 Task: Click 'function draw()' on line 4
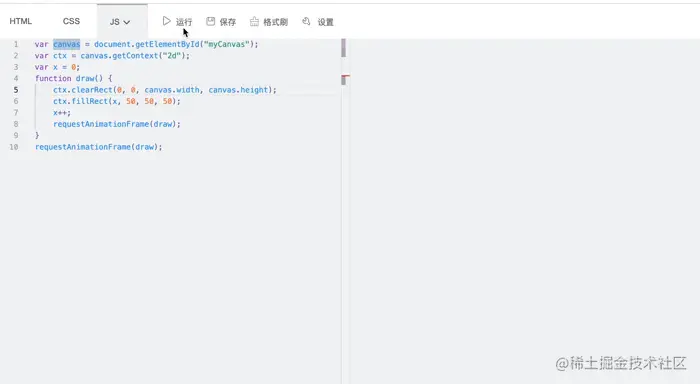pyautogui.click(x=69, y=79)
